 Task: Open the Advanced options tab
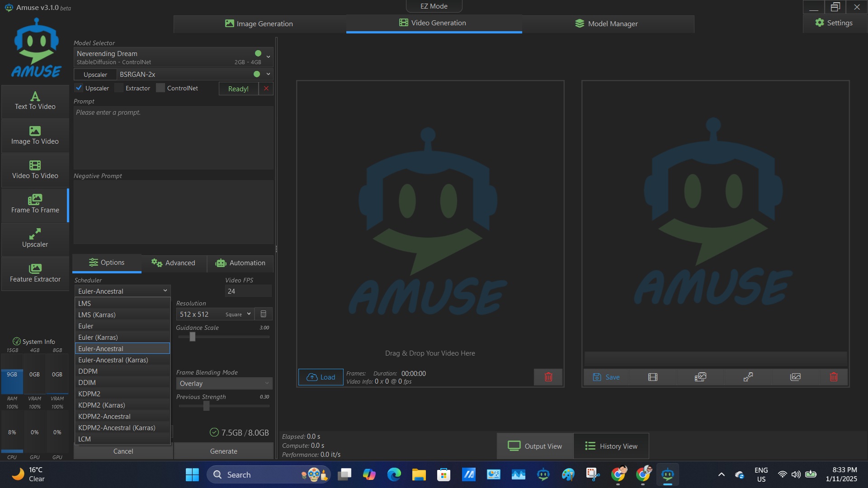(174, 263)
